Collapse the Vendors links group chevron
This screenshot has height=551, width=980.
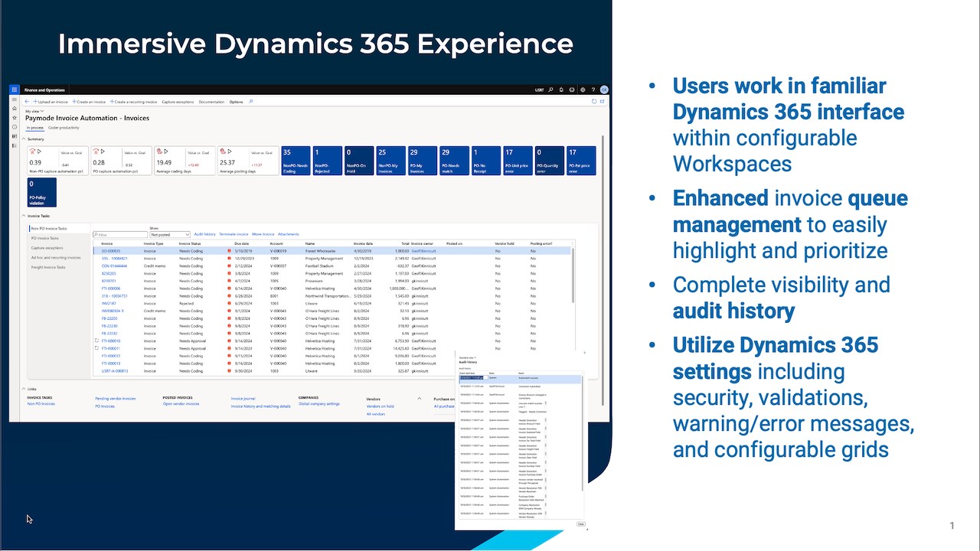click(x=420, y=398)
